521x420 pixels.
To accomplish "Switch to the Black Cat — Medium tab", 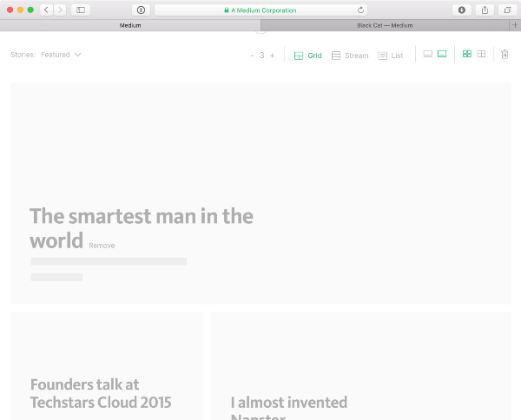I will (x=385, y=26).
